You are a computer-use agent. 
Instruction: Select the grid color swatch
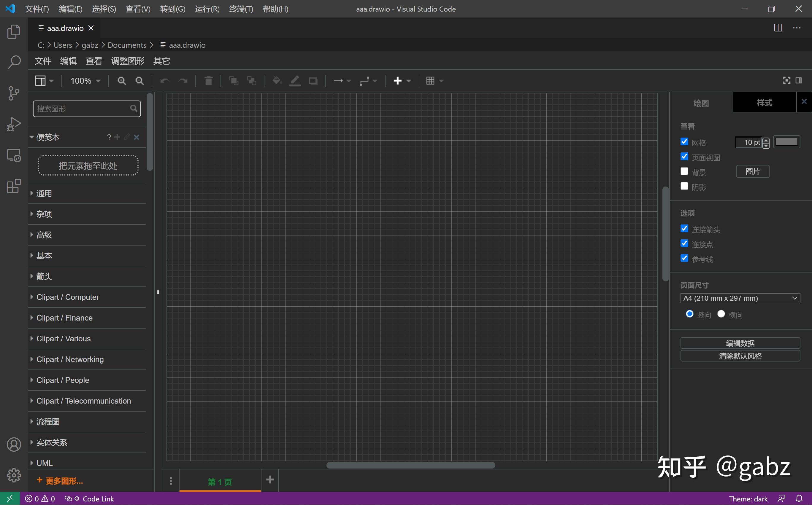[787, 142]
